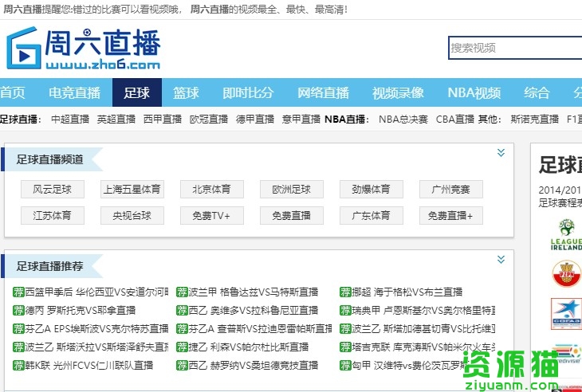Select the 央视台球 channel button

[x=132, y=215]
